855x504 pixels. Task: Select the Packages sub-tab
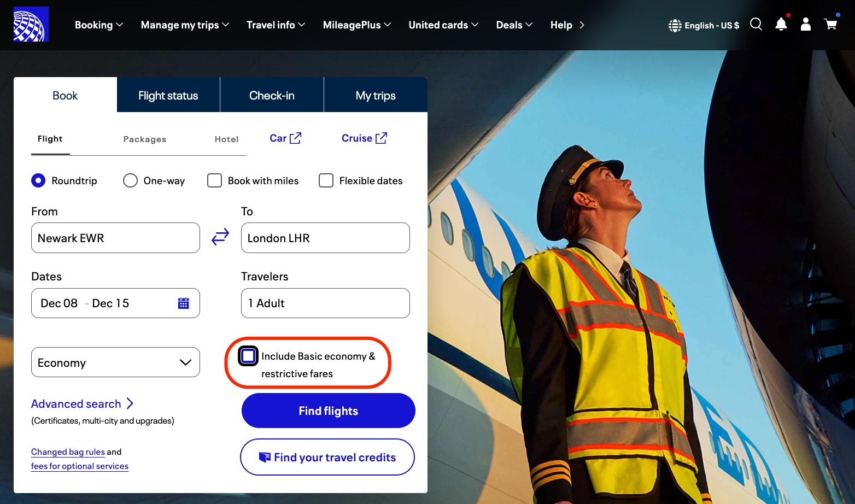pyautogui.click(x=145, y=139)
